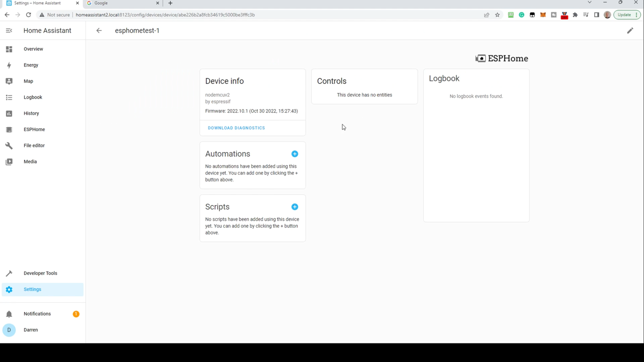Bookmark this page with star icon

click(497, 15)
